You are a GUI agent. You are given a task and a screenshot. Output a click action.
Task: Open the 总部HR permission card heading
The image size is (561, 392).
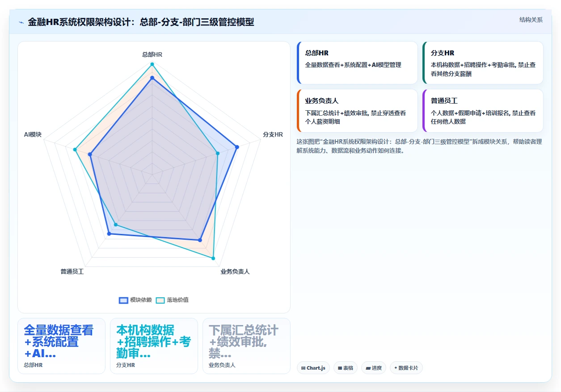tap(317, 53)
